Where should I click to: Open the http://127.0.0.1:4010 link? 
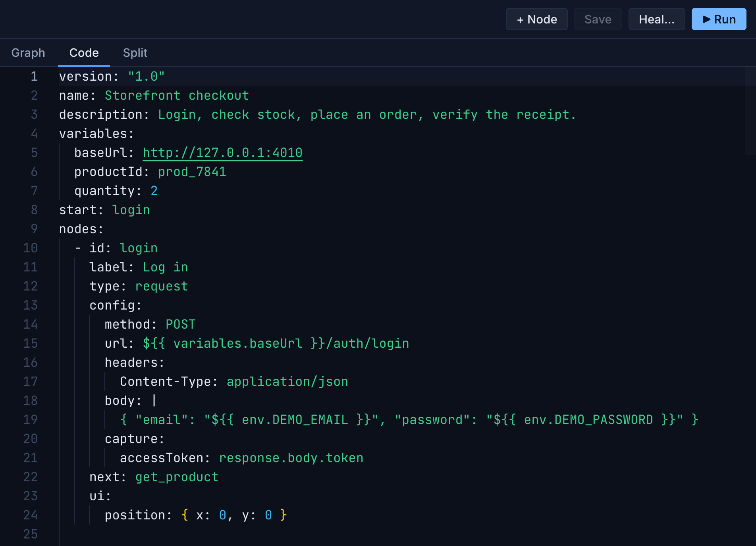222,153
